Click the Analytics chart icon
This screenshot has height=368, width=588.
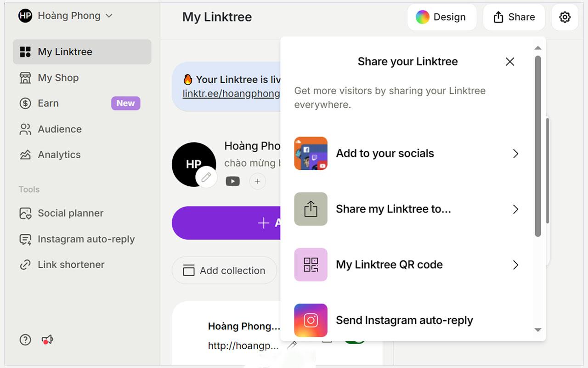25,155
